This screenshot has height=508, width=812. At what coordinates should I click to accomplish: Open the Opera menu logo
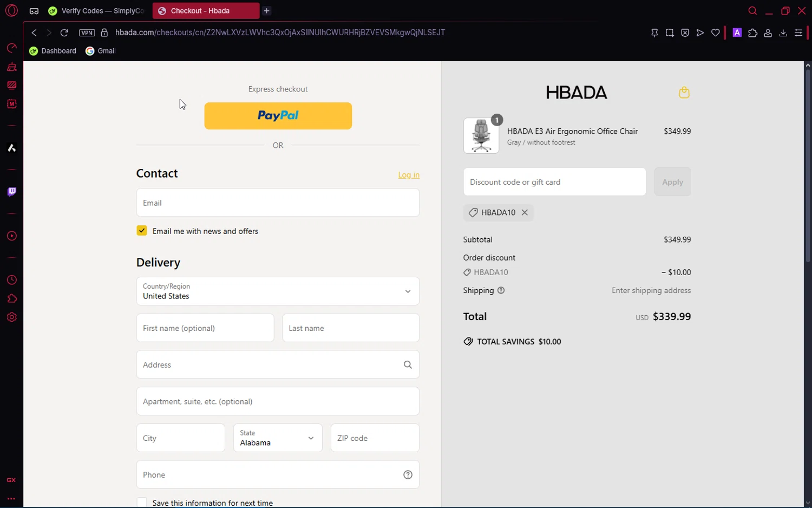pyautogui.click(x=11, y=10)
